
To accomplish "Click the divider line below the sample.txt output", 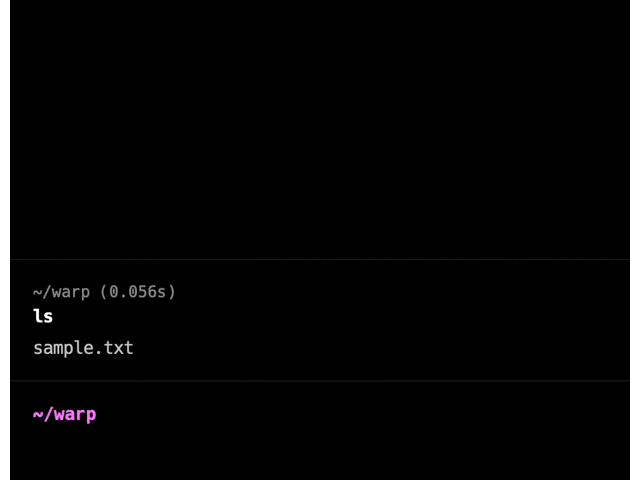I will click(x=320, y=381).
